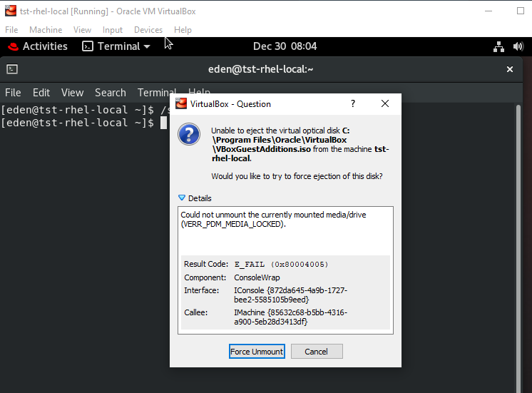Image resolution: width=532 pixels, height=393 pixels.
Task: Open the terminal Edit menu
Action: [x=41, y=92]
